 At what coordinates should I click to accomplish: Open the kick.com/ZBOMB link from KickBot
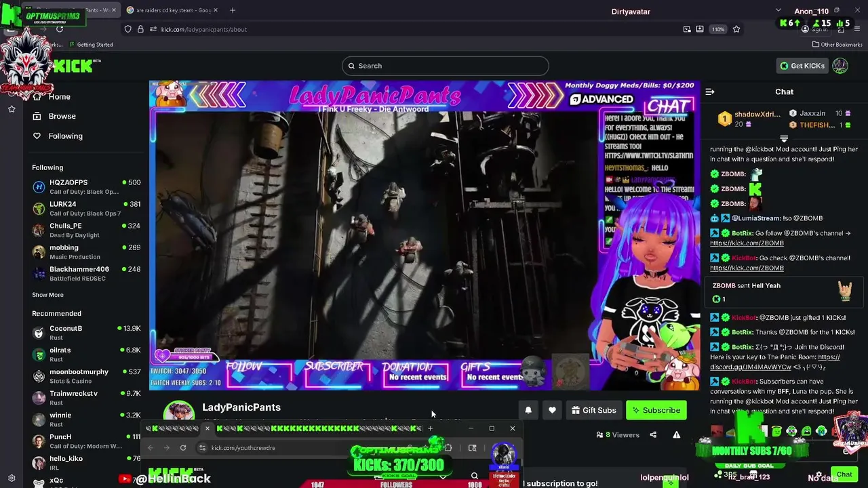coord(747,268)
